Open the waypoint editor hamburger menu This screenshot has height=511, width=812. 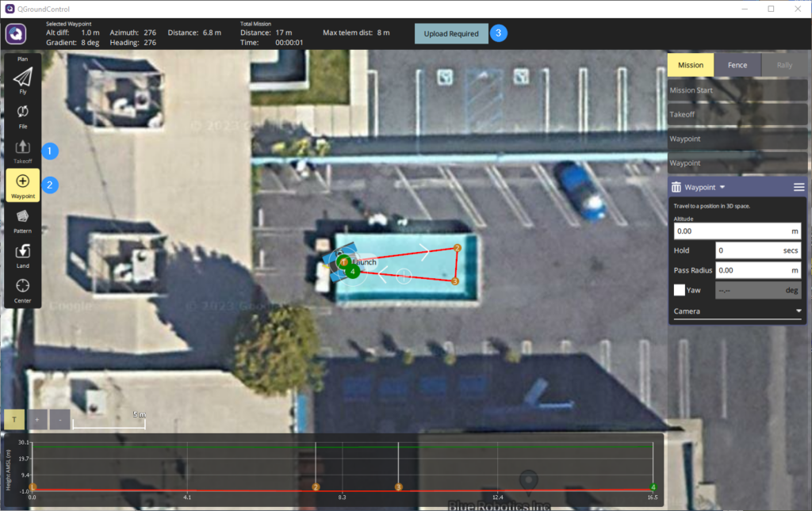coord(798,187)
